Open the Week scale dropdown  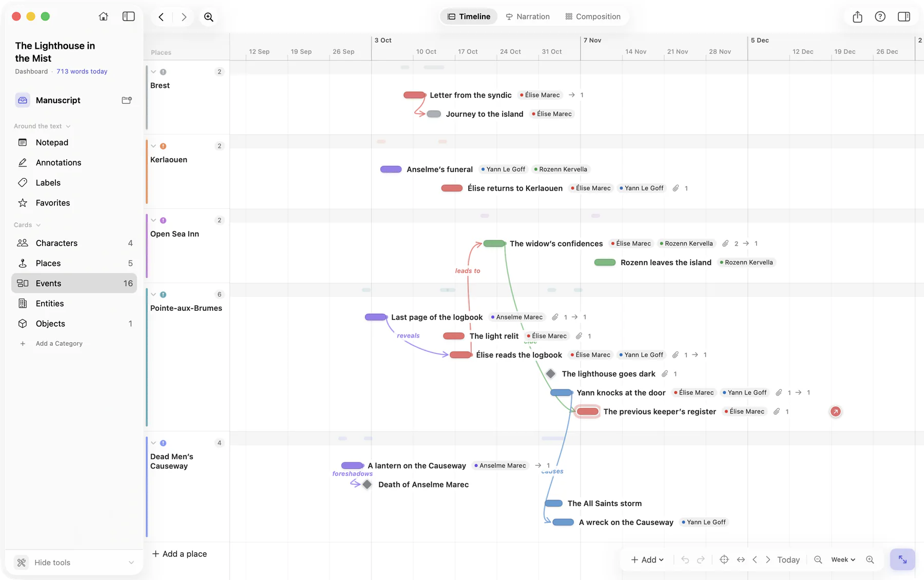(843, 560)
